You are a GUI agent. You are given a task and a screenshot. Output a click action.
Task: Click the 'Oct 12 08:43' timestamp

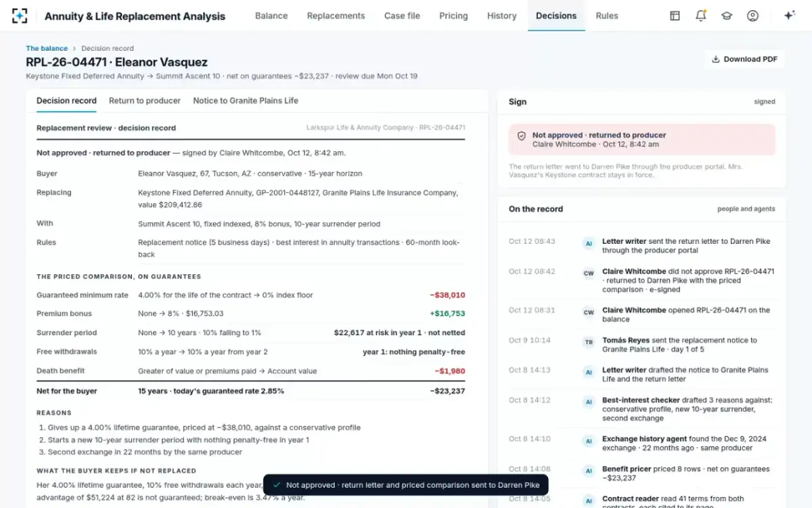point(532,241)
